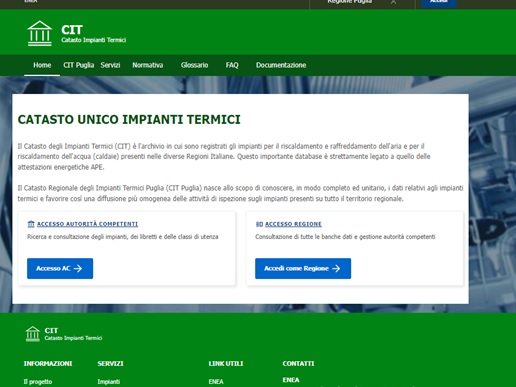Click the CIT building logo in header

pos(40,33)
